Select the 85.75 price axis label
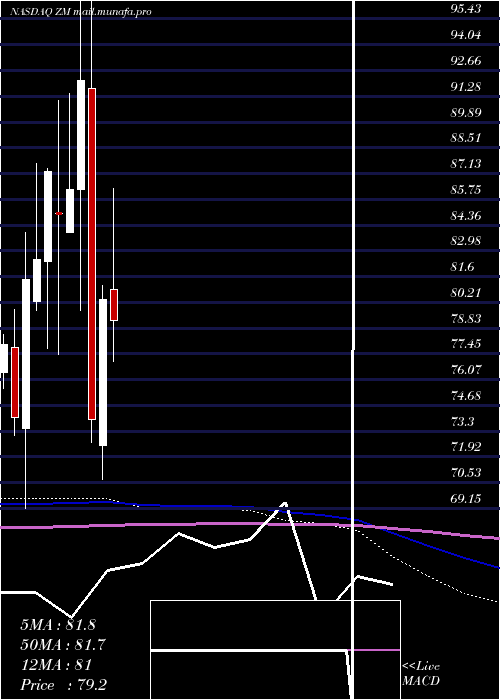500x700 pixels. (466, 190)
